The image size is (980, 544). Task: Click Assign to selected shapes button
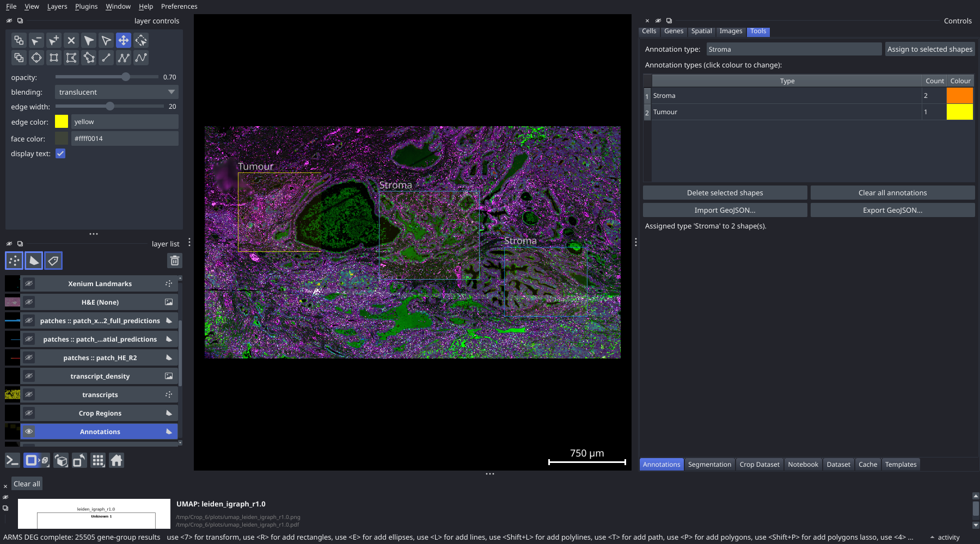(x=930, y=49)
